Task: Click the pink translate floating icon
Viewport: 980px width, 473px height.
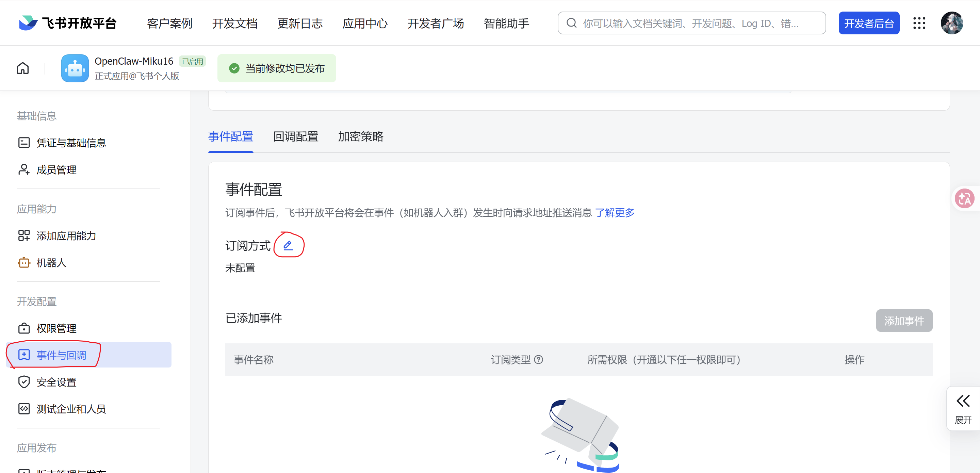Action: coord(964,198)
